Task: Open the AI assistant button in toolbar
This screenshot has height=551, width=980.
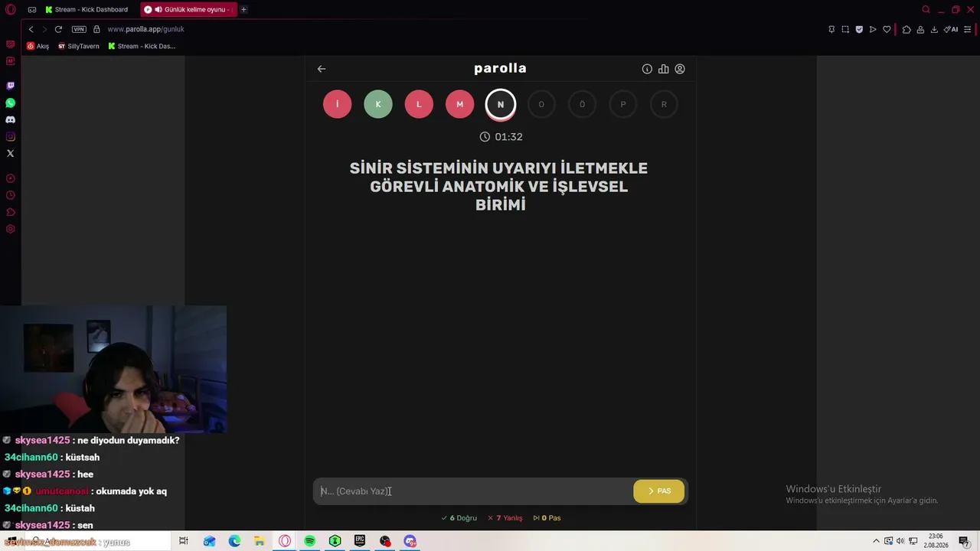Action: pyautogui.click(x=951, y=29)
